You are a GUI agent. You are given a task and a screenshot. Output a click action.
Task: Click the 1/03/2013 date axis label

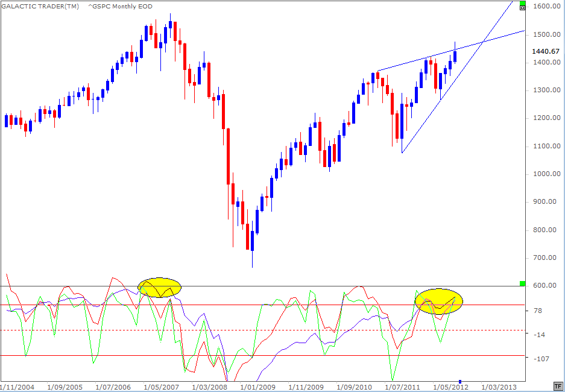[500, 387]
